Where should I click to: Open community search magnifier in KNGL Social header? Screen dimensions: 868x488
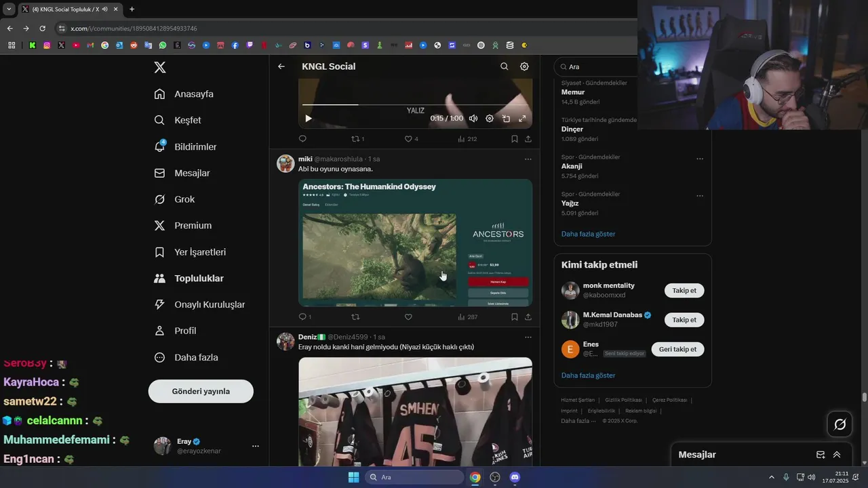click(x=504, y=66)
